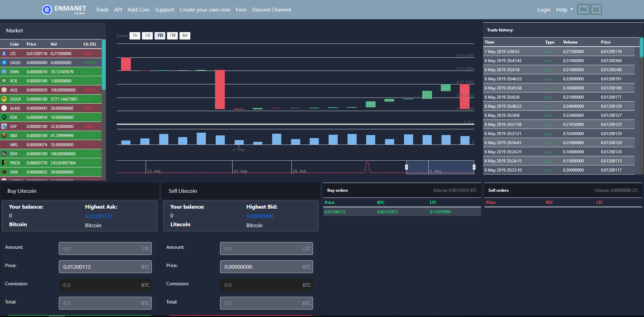Select the PROX coin icon

click(x=4, y=163)
